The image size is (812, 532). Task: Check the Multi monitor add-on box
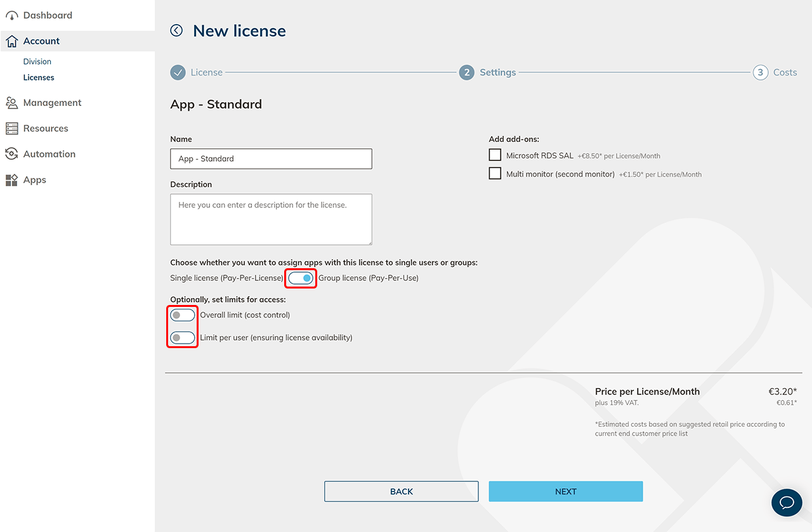pyautogui.click(x=495, y=173)
